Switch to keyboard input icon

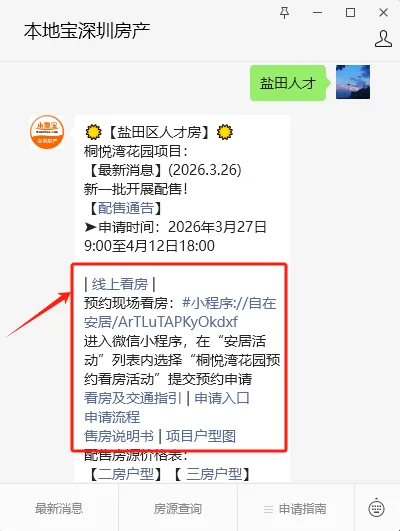coord(376,507)
